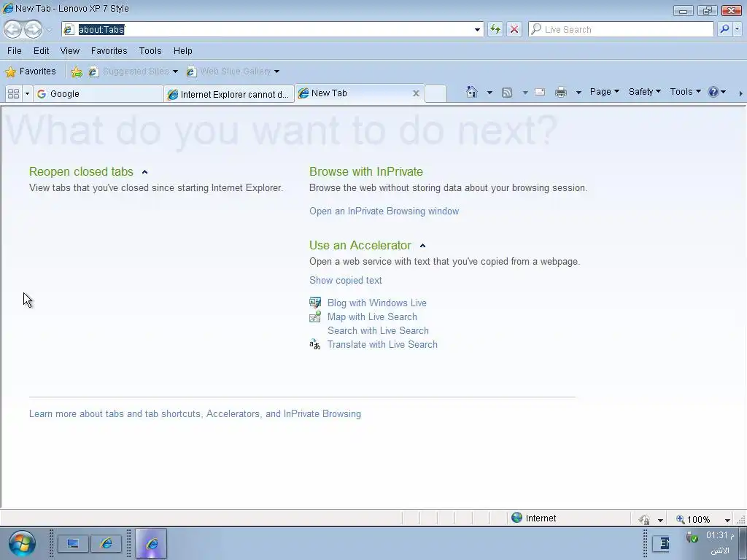Collapse the Reopen closed tabs section
The image size is (747, 560).
[145, 172]
